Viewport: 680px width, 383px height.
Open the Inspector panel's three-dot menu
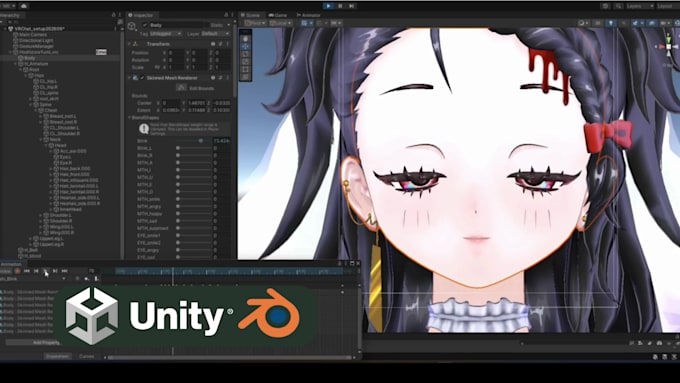point(232,15)
